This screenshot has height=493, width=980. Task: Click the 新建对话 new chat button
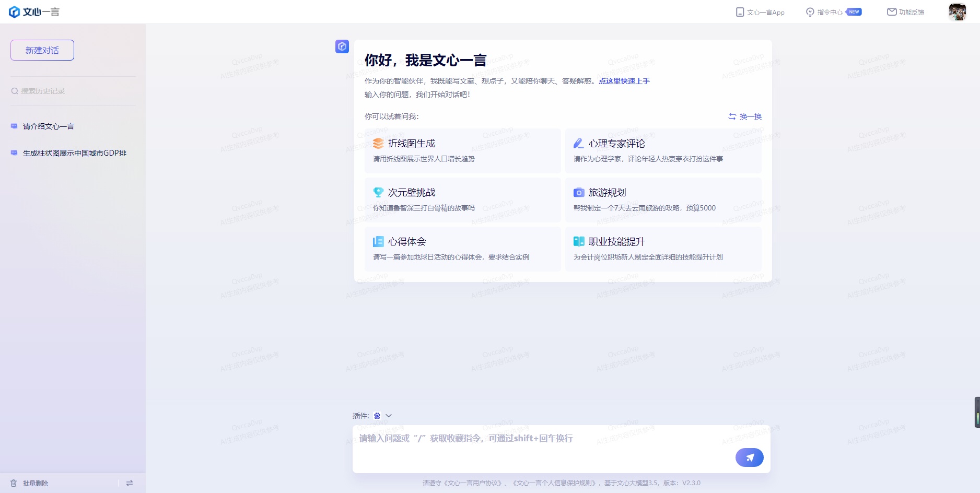click(x=42, y=50)
